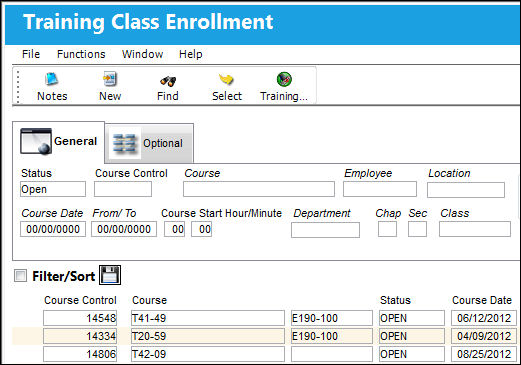Select course control 14806 in list

[x=80, y=354]
